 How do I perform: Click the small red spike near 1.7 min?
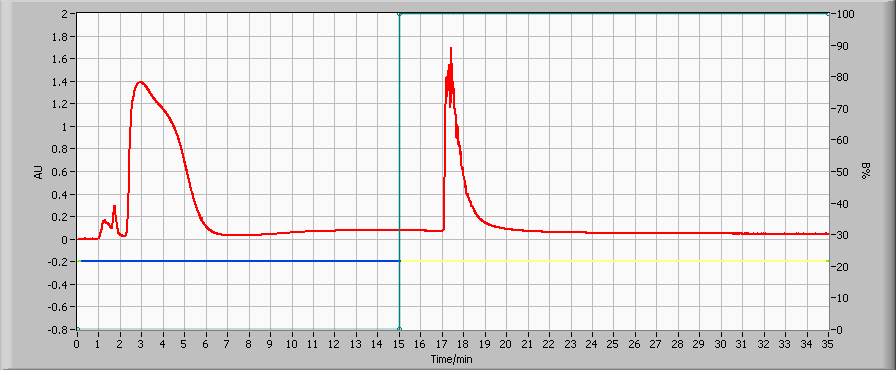(x=114, y=206)
